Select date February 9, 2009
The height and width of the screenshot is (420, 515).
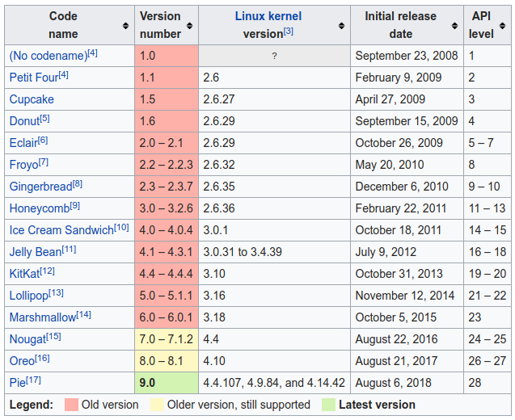[x=399, y=78]
